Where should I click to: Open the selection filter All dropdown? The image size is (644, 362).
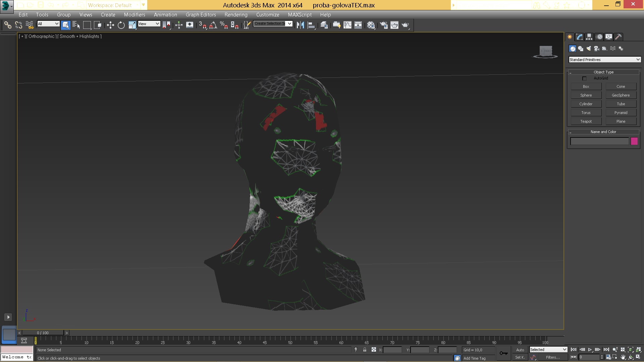(x=48, y=24)
